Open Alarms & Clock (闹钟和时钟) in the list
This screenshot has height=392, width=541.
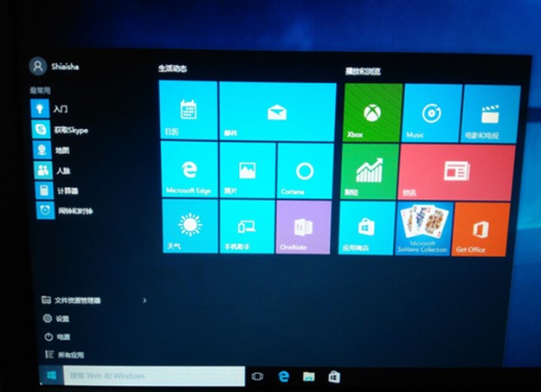pos(65,210)
